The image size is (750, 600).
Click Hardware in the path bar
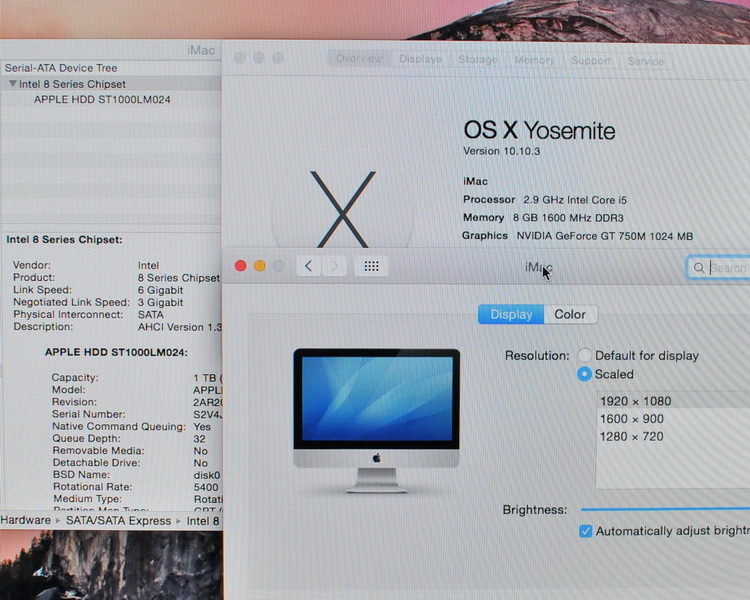pyautogui.click(x=26, y=520)
